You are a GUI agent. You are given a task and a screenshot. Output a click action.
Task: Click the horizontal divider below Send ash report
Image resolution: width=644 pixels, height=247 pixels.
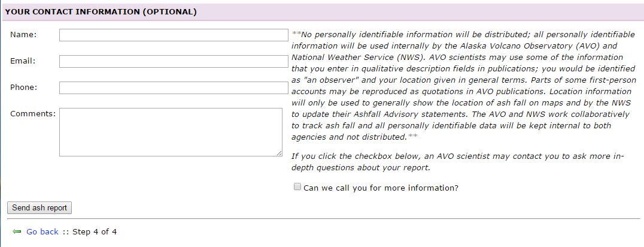(x=324, y=219)
